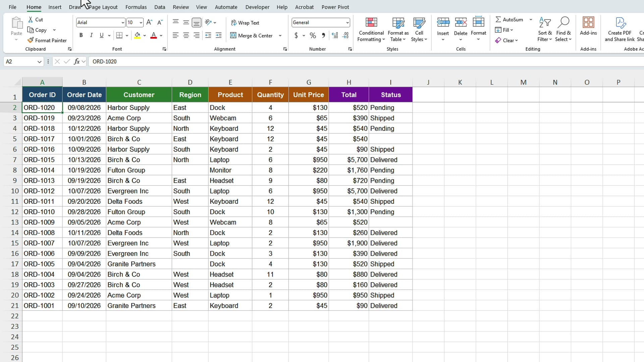Apply the yellow Fill Color
Viewport: 644px width, 362px height.
pos(137,35)
